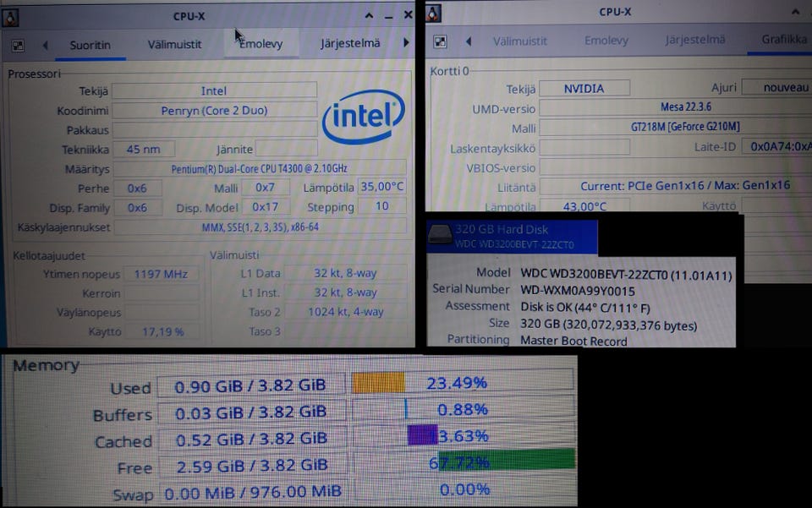Click Assessment text Disk is OK
Image resolution: width=812 pixels, height=508 pixels.
[585, 308]
